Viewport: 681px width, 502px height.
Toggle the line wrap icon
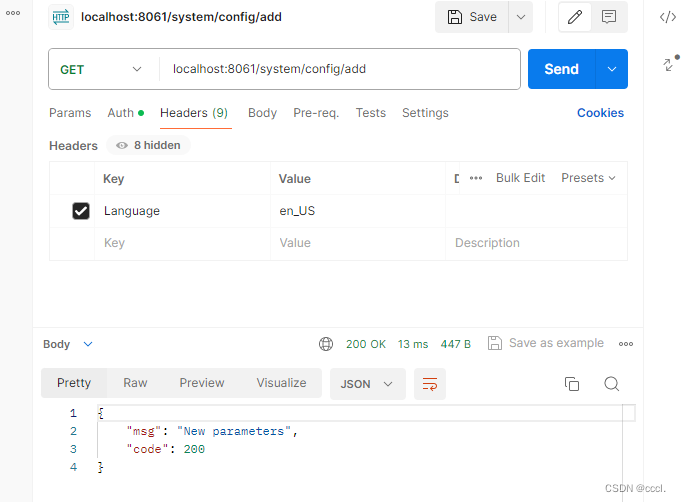(430, 384)
